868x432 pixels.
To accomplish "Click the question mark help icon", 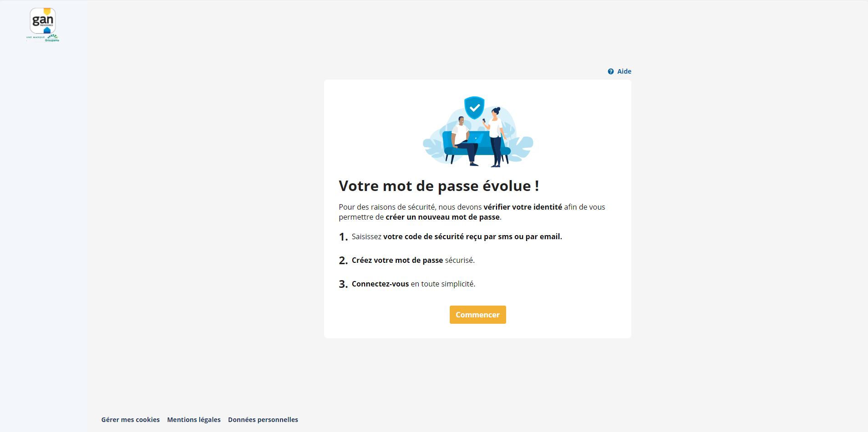I will 611,71.
